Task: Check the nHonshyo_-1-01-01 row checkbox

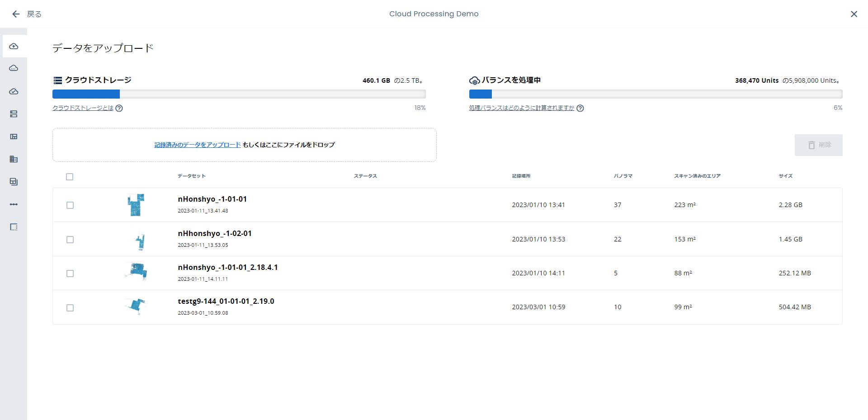Action: click(x=70, y=205)
